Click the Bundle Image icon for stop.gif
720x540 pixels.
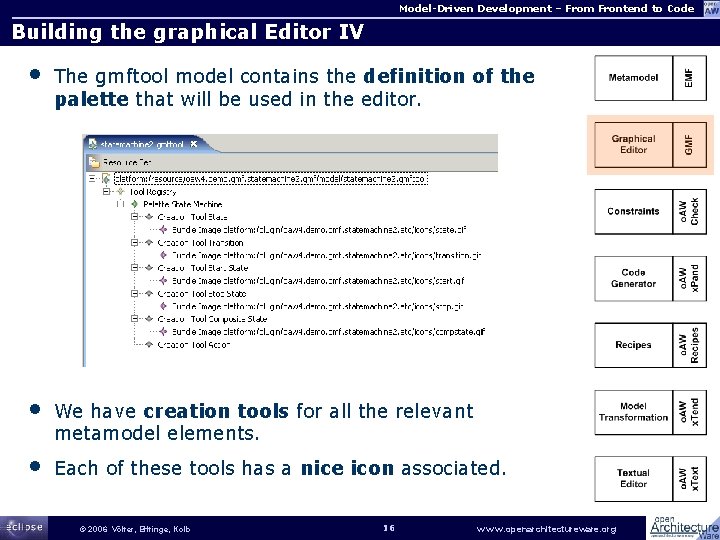coord(163,306)
